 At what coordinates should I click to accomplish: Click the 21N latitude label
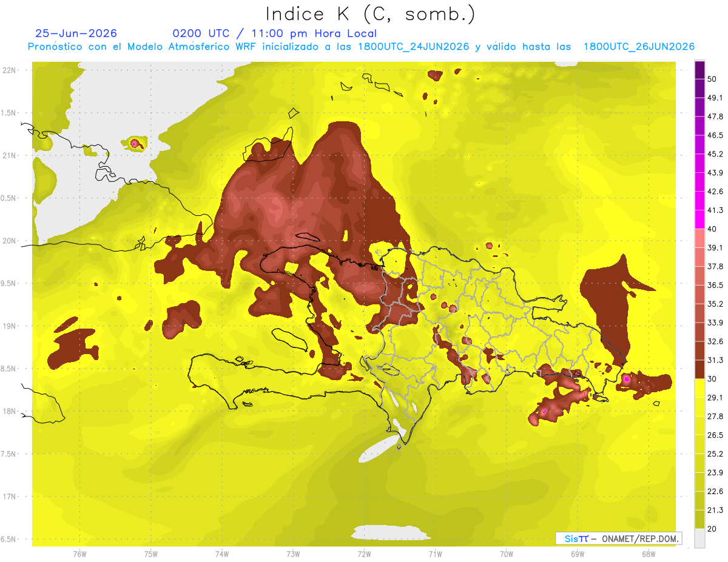[x=9, y=155]
